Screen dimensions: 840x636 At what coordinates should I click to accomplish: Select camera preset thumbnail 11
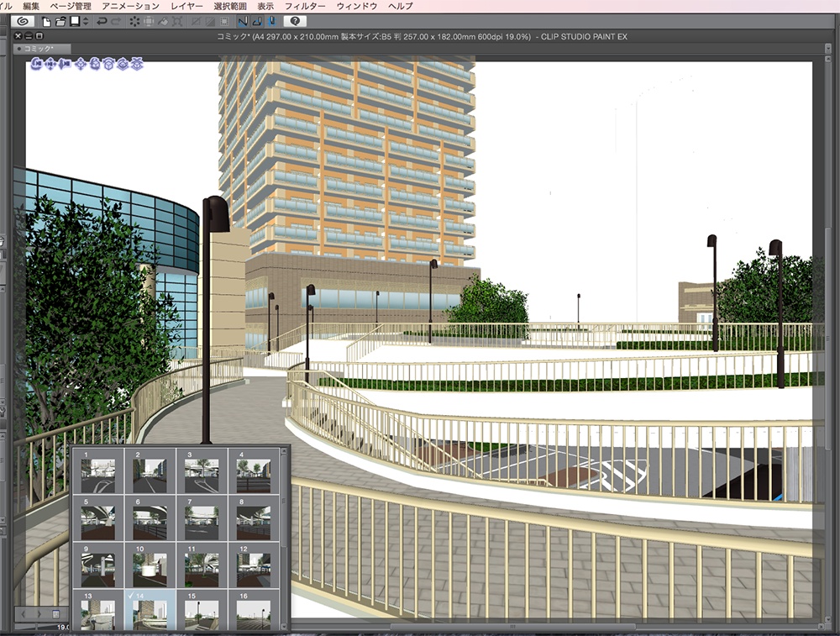[202, 565]
